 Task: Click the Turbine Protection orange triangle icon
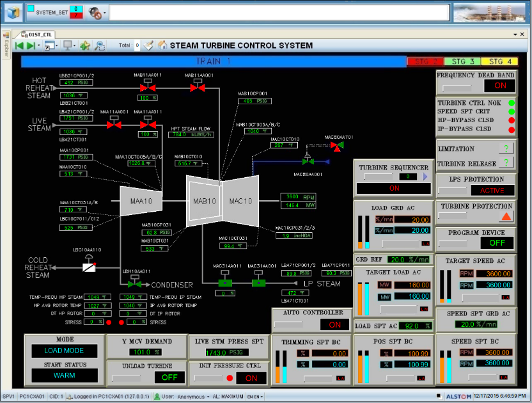click(x=506, y=217)
